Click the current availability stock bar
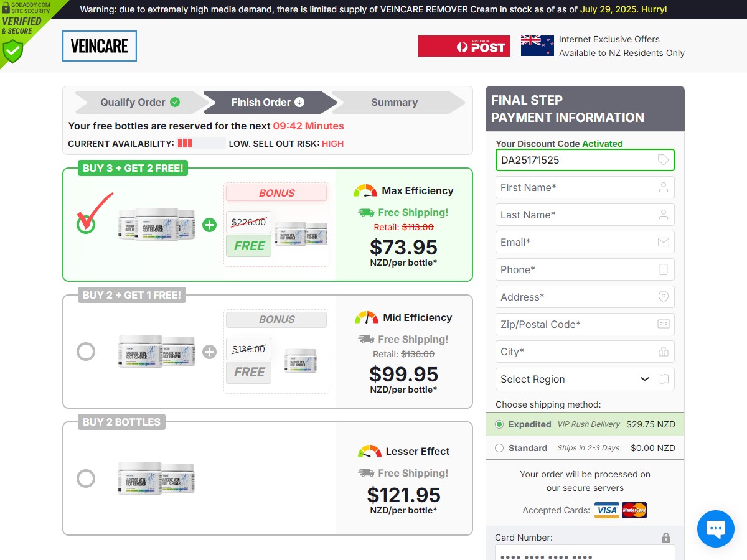The height and width of the screenshot is (560, 747). 201,143
